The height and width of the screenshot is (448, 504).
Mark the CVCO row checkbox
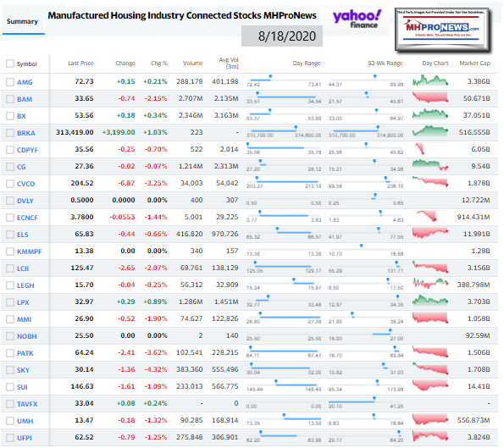(10, 184)
